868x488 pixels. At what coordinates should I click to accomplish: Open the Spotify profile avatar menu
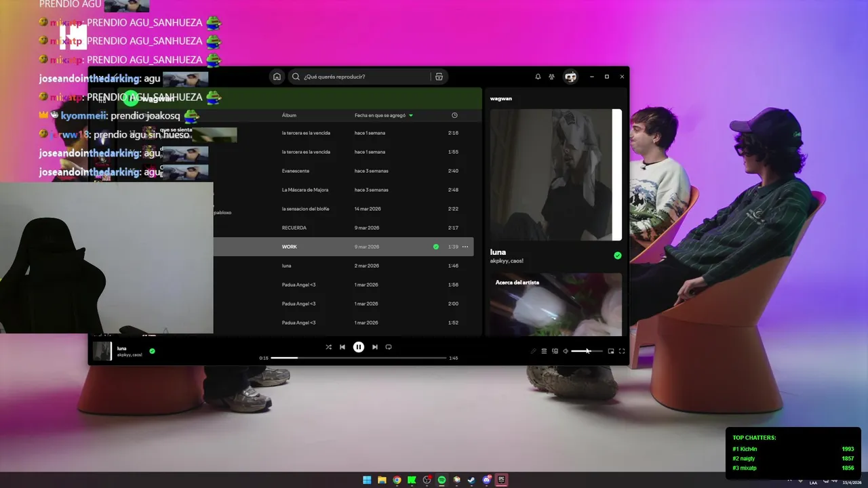pyautogui.click(x=570, y=77)
